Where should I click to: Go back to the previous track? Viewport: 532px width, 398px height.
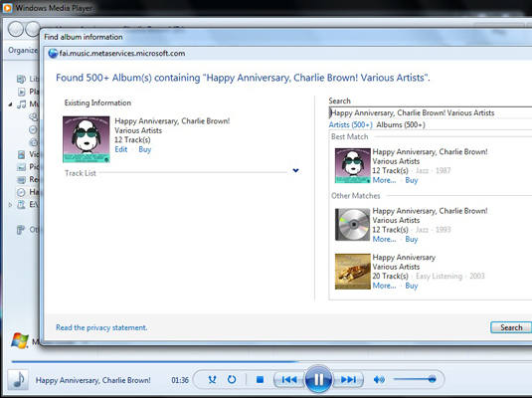tap(289, 379)
